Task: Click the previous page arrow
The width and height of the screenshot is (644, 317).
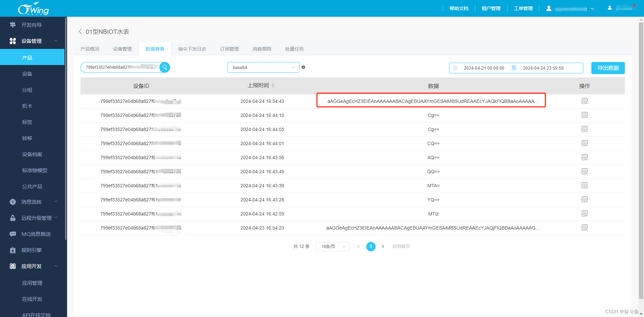Action: click(x=359, y=247)
